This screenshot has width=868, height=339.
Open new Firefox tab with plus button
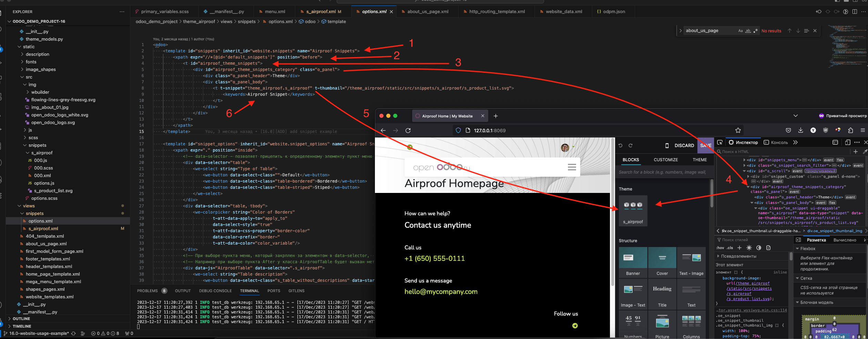496,116
